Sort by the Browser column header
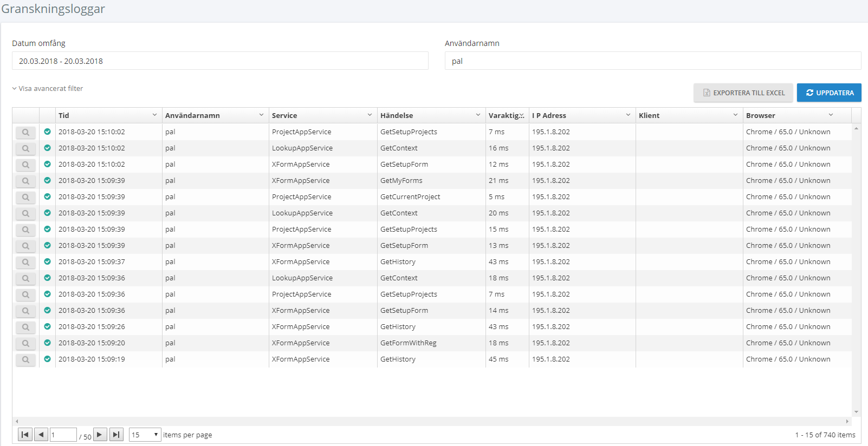Viewport: 868px width, 446px height. tap(761, 115)
